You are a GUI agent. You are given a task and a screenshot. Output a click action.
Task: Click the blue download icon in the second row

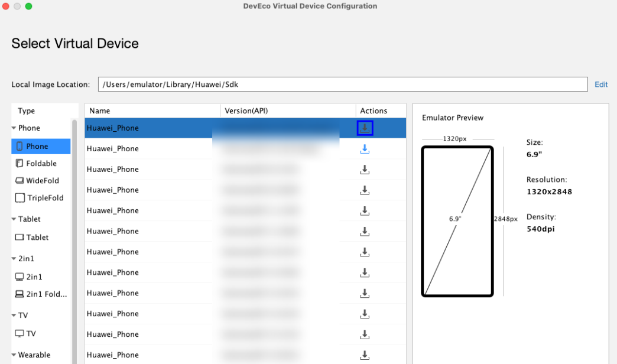[x=365, y=149]
